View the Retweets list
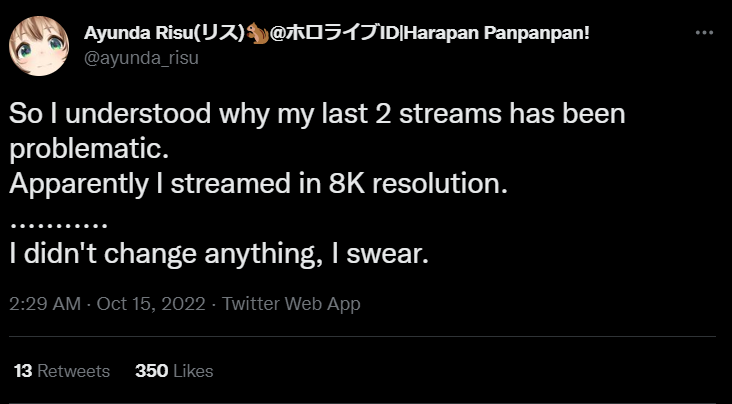The height and width of the screenshot is (404, 732). [x=74, y=371]
